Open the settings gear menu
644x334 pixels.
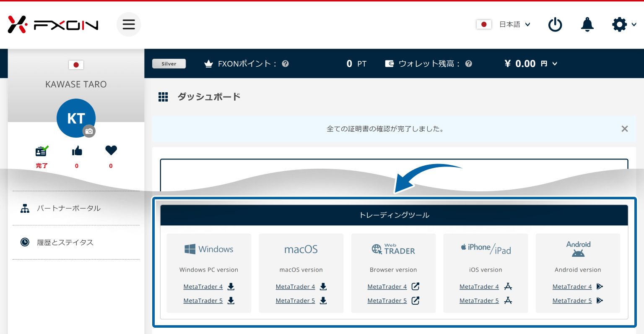coord(619,24)
